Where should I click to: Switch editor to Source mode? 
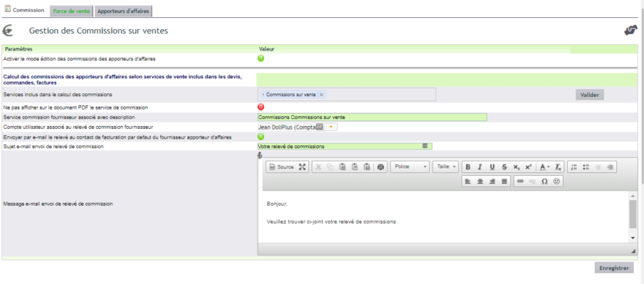tap(281, 167)
